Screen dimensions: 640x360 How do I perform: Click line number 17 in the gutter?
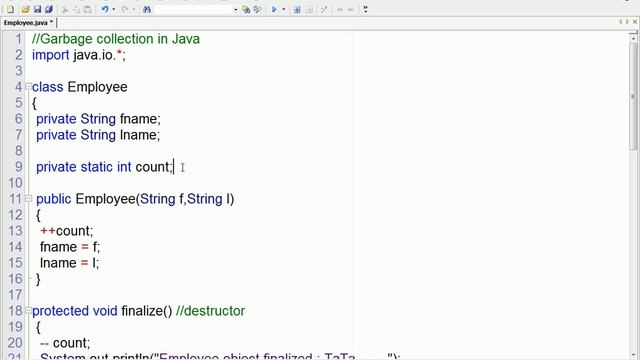(x=16, y=295)
